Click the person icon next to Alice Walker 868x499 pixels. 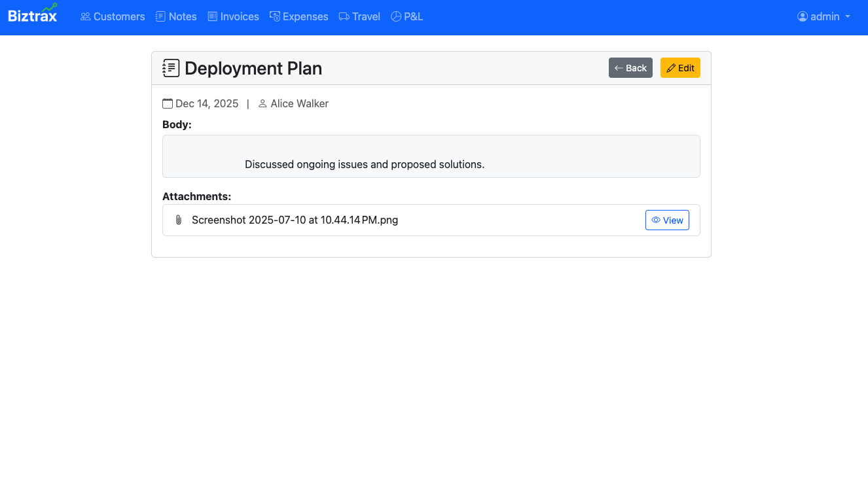coord(262,103)
